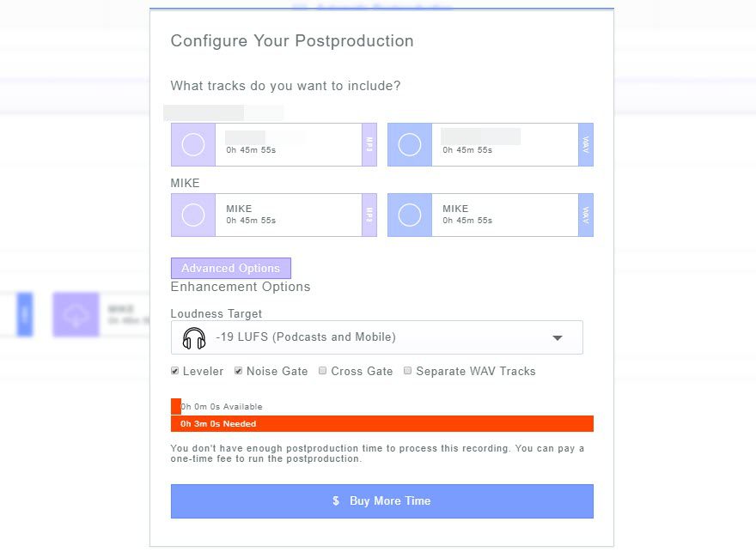Click the WAV badge on the MIKE track
The image size is (756, 558).
point(588,215)
